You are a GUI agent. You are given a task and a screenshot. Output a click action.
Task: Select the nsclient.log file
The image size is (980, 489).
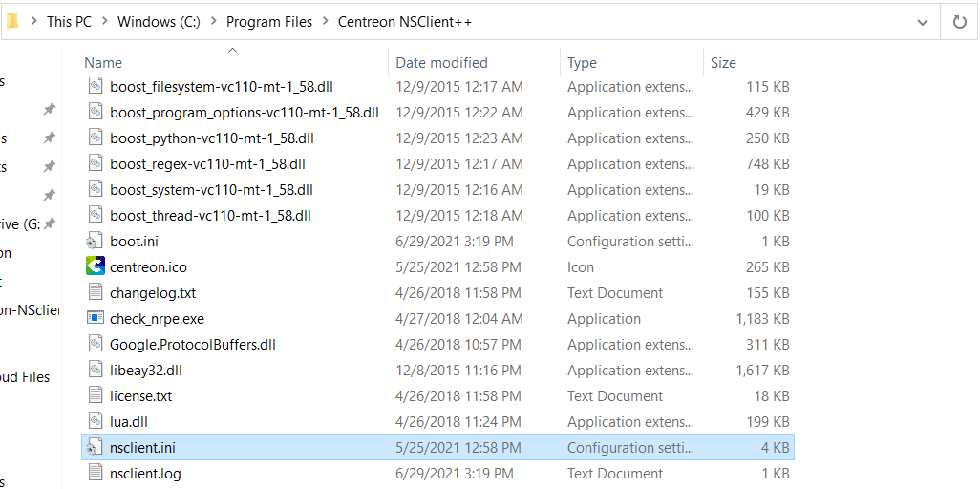(x=145, y=474)
